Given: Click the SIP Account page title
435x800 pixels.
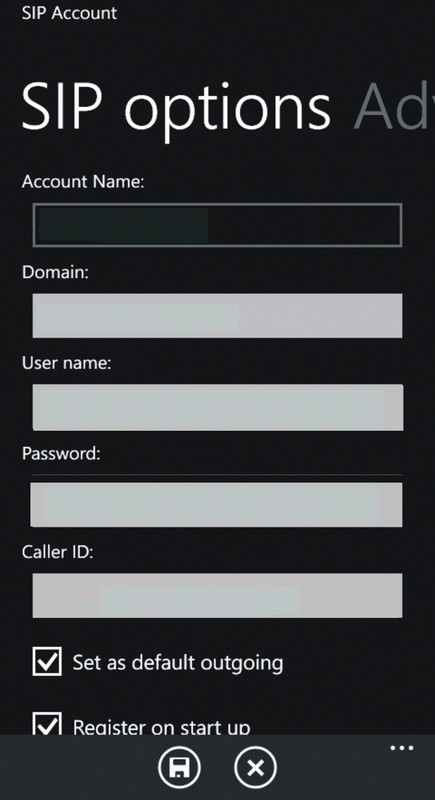Looking at the screenshot, I should [x=69, y=13].
